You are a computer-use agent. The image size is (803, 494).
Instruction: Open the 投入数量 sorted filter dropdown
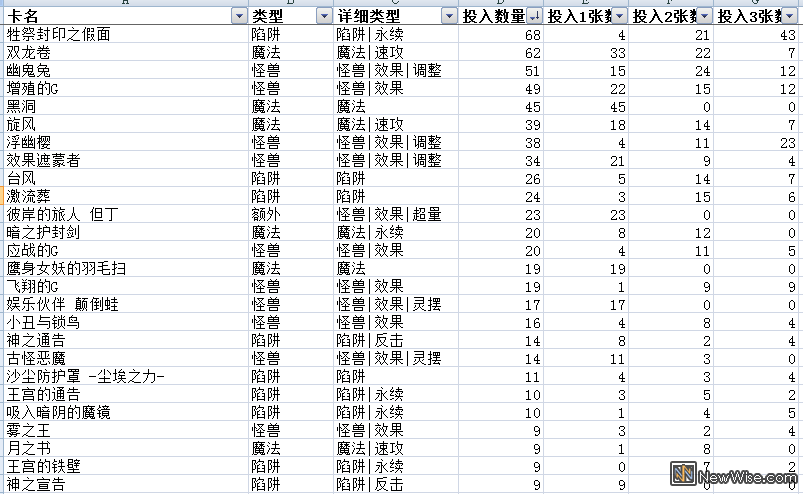click(x=534, y=16)
